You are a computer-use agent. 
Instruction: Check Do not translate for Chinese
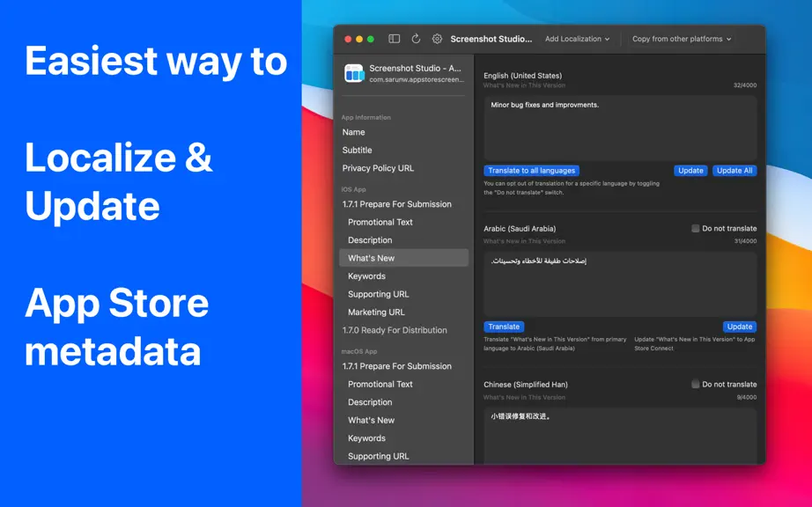click(696, 384)
